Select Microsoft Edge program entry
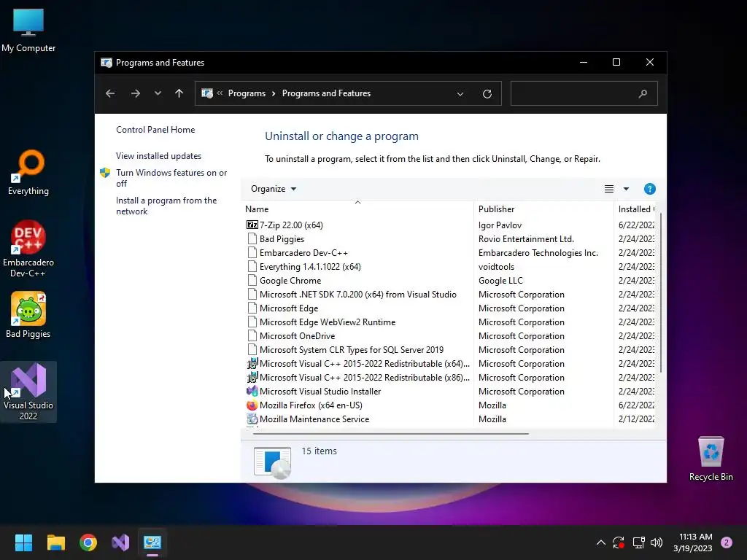Image resolution: width=747 pixels, height=560 pixels. pyautogui.click(x=289, y=308)
